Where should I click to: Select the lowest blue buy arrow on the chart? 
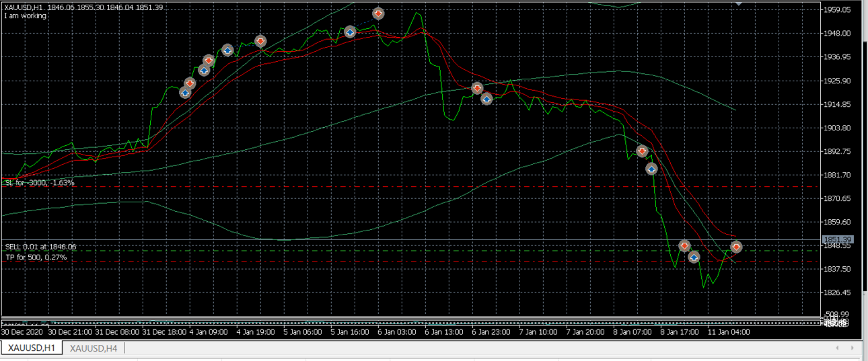point(694,257)
